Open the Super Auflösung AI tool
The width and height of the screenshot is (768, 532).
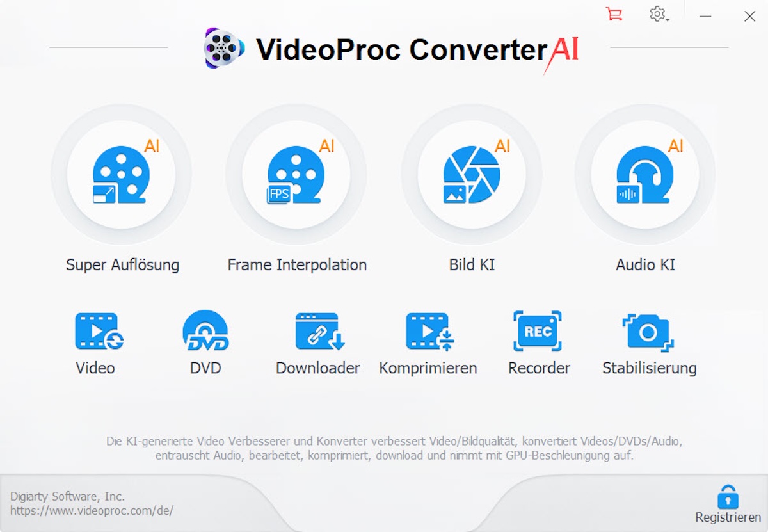(122, 174)
